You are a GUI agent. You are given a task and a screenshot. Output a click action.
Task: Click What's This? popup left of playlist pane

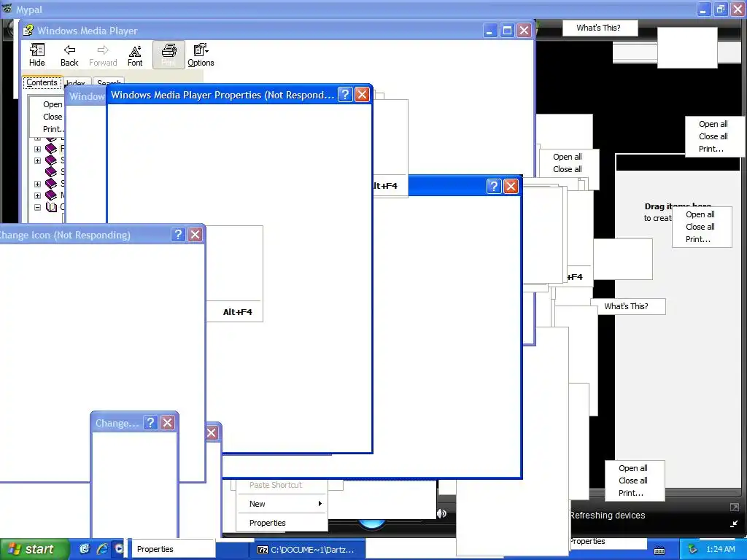pos(626,306)
